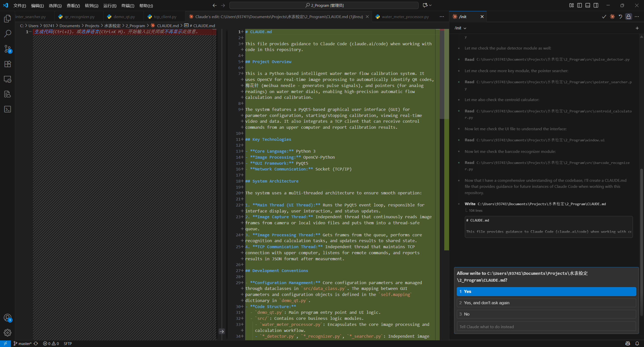Open the Extensions view icon
This screenshot has height=347, width=644.
click(x=8, y=64)
